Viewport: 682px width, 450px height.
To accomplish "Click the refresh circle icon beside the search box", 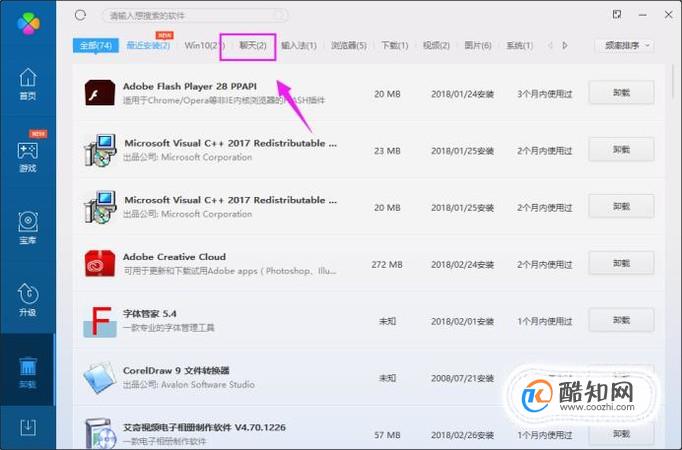I will click(80, 15).
